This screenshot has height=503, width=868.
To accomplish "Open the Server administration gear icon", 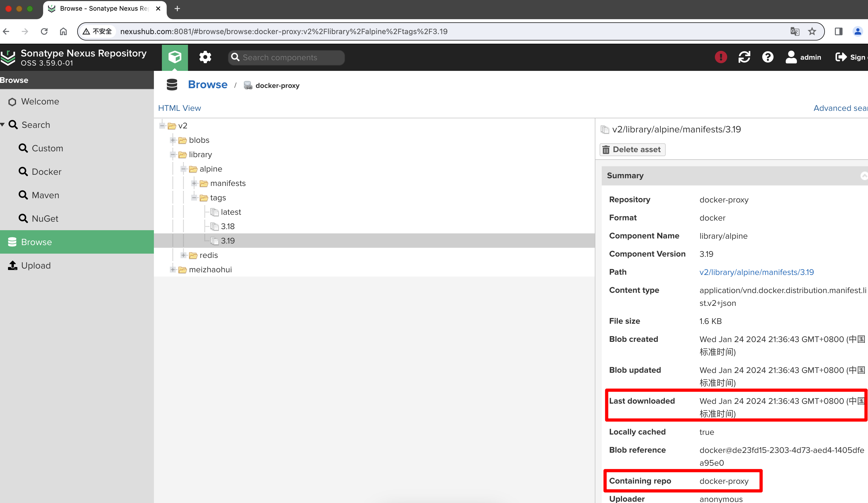I will point(205,57).
